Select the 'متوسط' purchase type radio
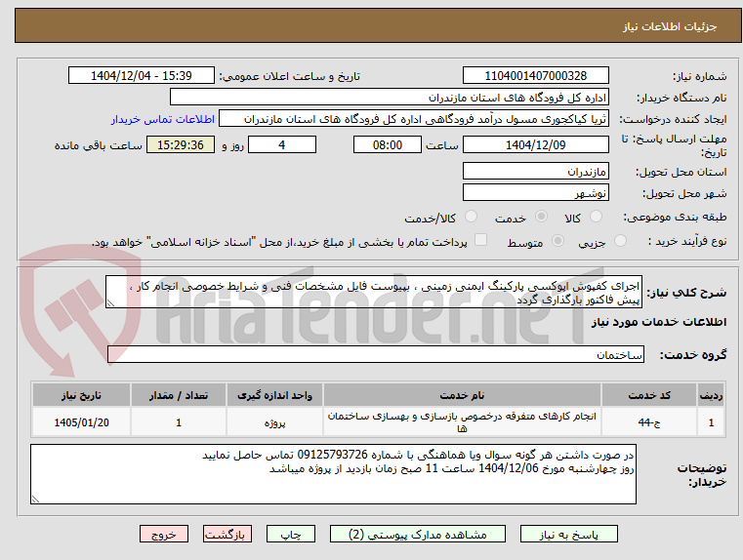 (557, 241)
